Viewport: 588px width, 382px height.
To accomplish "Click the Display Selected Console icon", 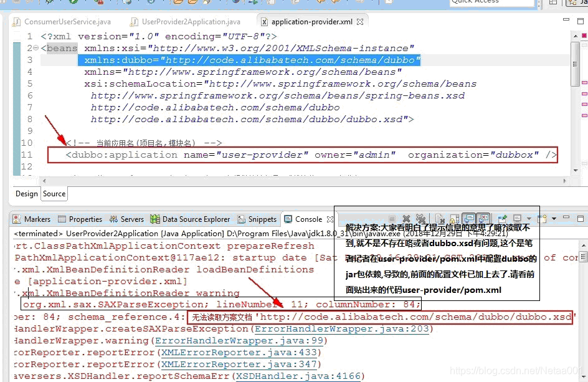I will coord(518,218).
